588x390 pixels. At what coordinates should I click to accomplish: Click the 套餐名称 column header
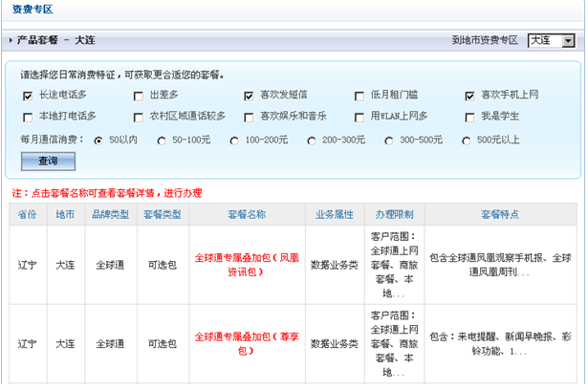click(x=247, y=214)
